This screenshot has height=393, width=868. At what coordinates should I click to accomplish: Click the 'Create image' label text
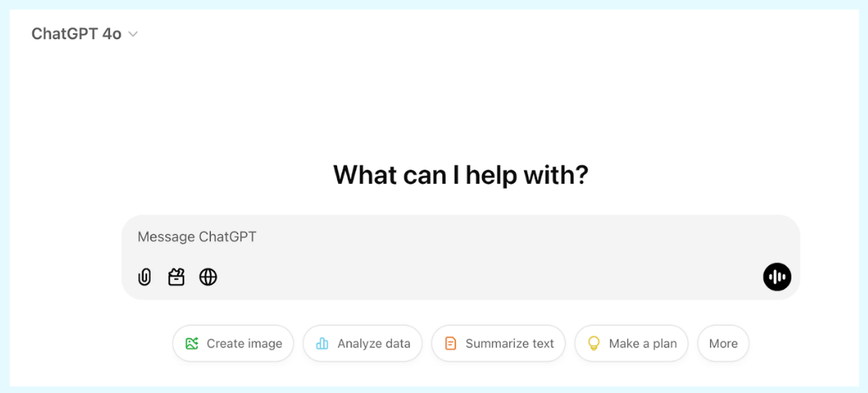click(x=244, y=343)
